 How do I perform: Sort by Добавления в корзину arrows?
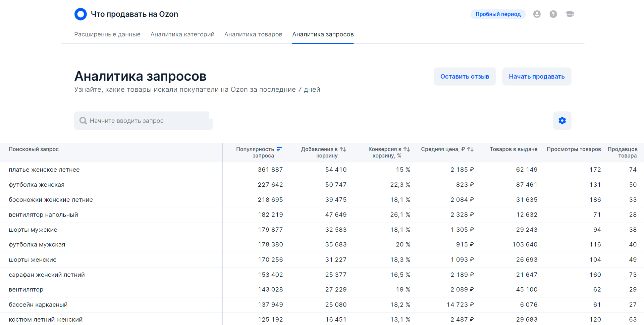(343, 149)
